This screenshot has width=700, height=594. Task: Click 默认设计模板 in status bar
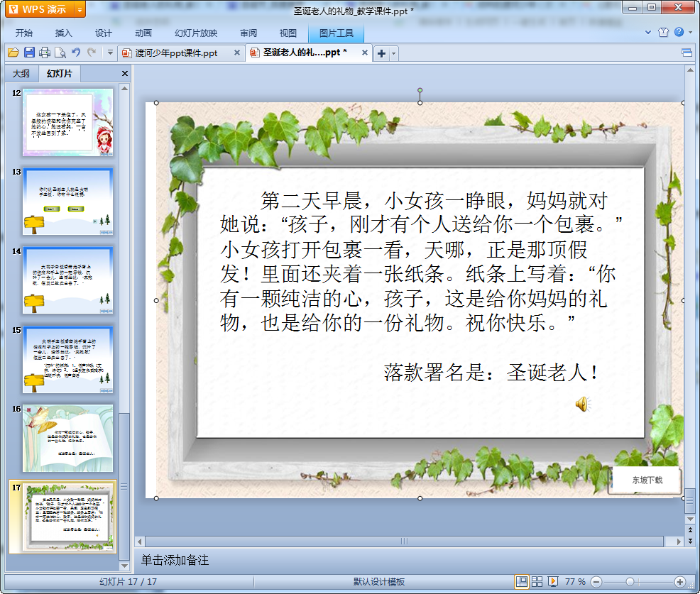[379, 581]
